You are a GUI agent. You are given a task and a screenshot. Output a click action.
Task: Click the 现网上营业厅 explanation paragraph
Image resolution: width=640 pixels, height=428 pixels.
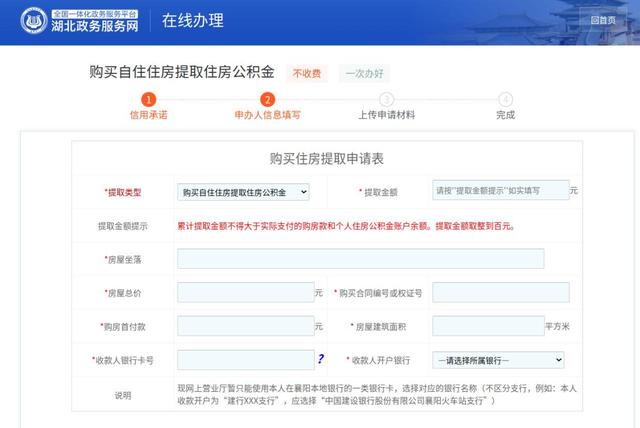[x=377, y=395]
